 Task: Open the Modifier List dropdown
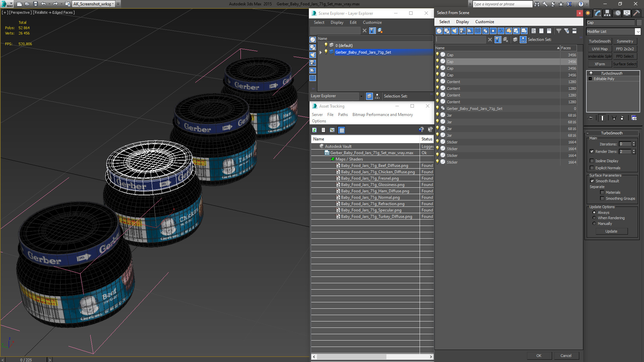(638, 32)
